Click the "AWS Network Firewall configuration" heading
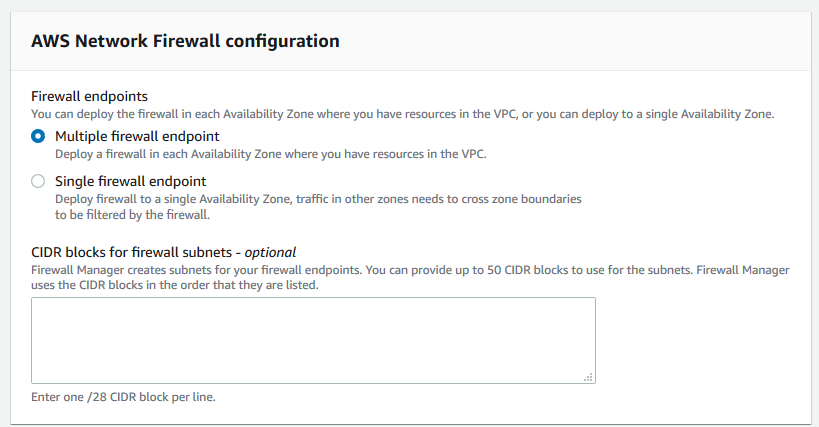819x427 pixels. [185, 41]
